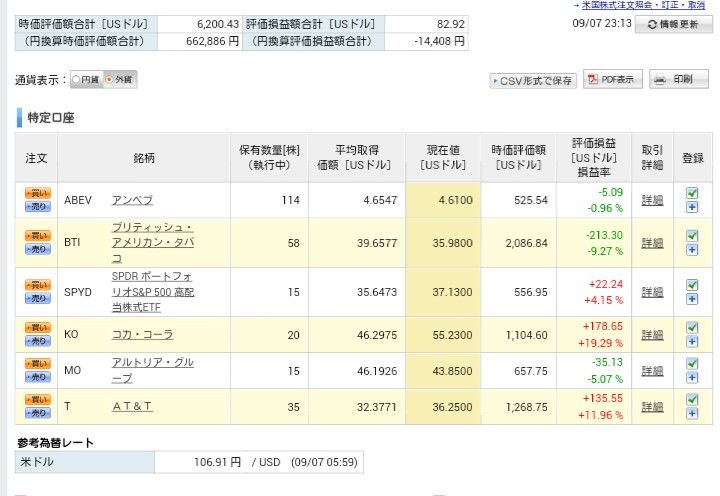720x496 pixels.
Task: Click the 保有数量 column header
Action: click(270, 158)
